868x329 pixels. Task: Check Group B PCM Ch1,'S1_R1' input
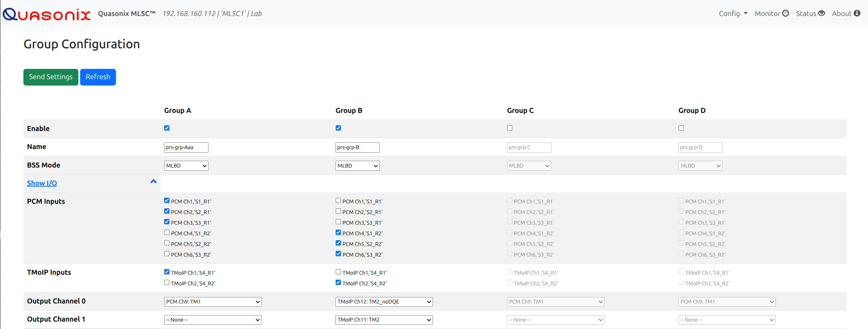click(338, 201)
